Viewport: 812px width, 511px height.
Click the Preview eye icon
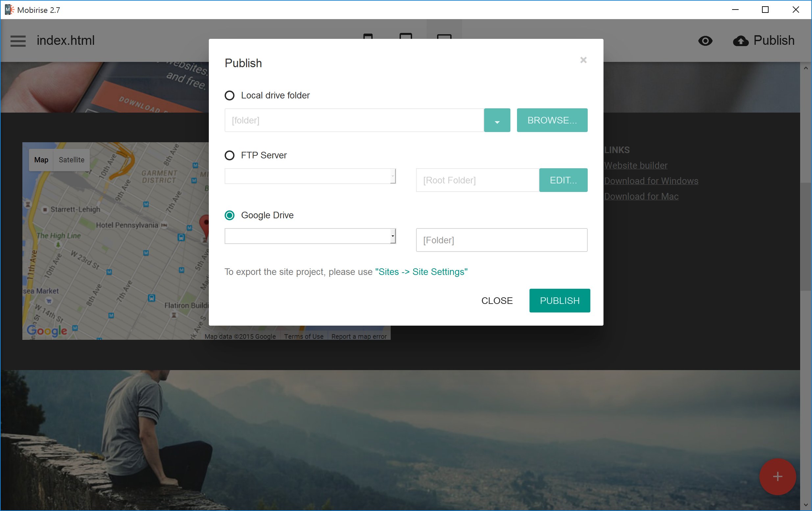(705, 40)
